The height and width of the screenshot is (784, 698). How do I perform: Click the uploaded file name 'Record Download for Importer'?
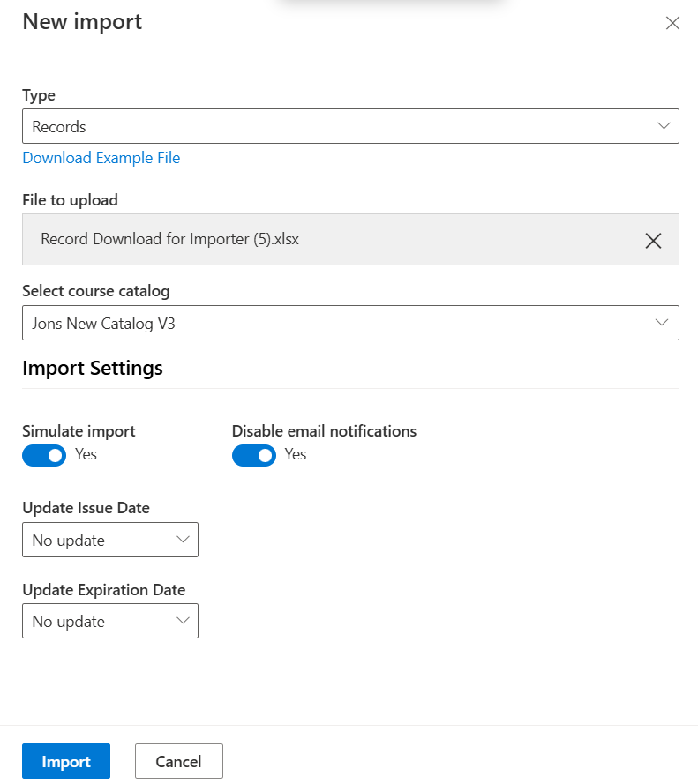point(169,239)
